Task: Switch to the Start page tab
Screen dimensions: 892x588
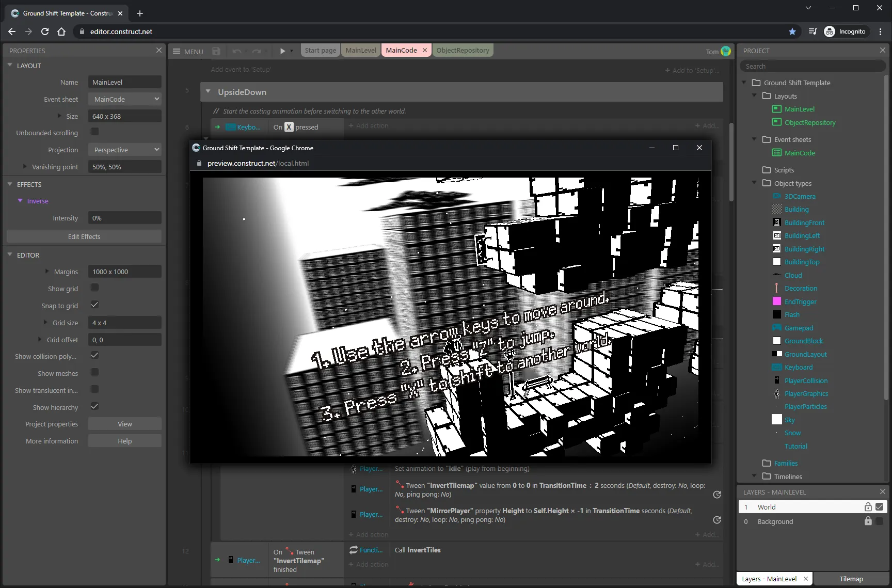Action: pyautogui.click(x=320, y=50)
